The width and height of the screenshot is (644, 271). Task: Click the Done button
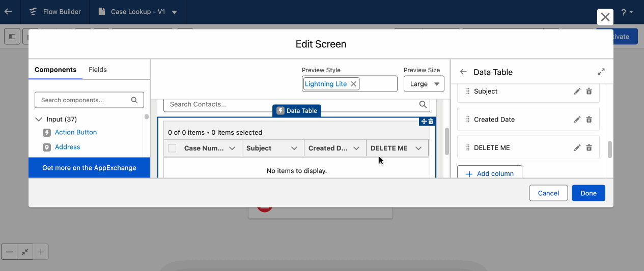[589, 193]
